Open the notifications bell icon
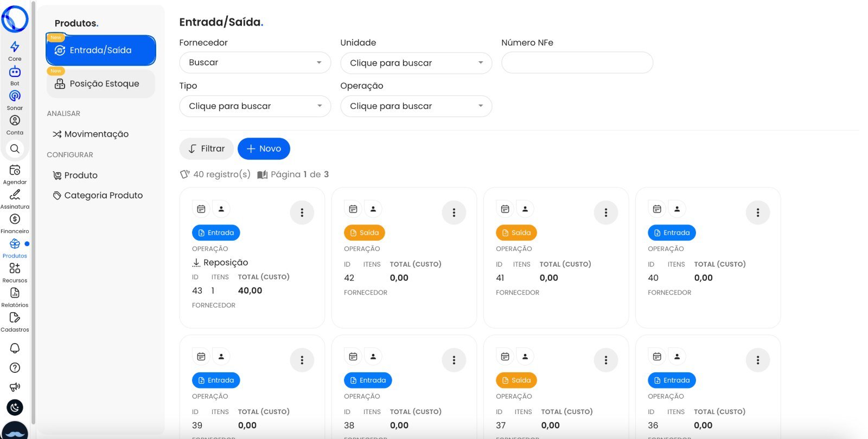Image resolution: width=868 pixels, height=439 pixels. click(15, 348)
